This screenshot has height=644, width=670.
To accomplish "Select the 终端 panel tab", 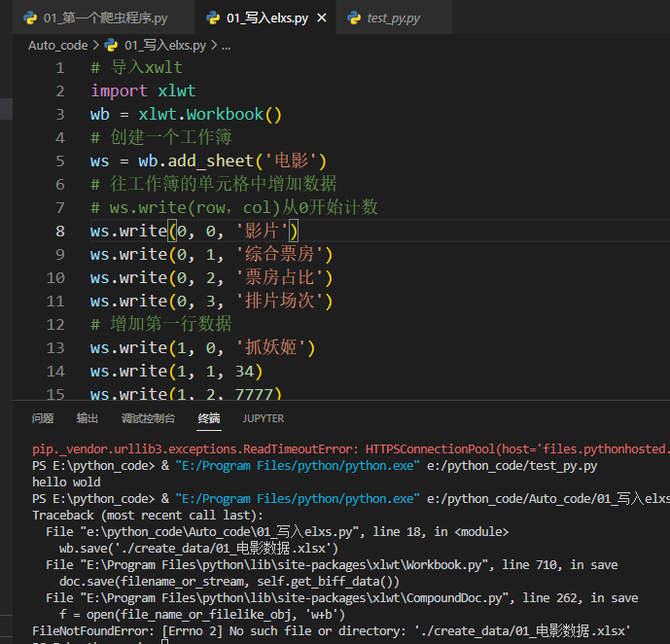I will [x=209, y=418].
